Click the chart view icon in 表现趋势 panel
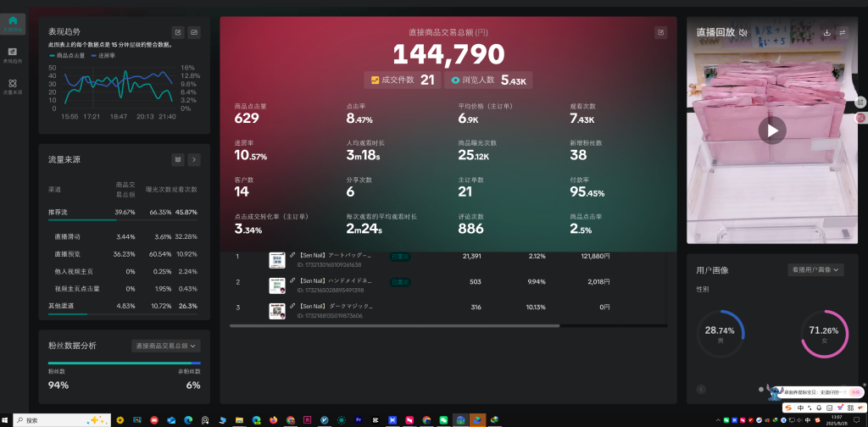The height and width of the screenshot is (427, 868). 194,32
